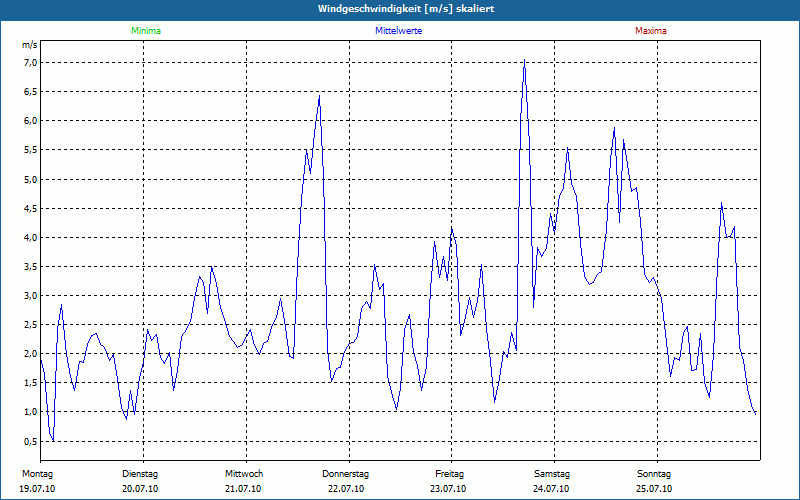Click the 3,0 value on the y-axis

31,296
